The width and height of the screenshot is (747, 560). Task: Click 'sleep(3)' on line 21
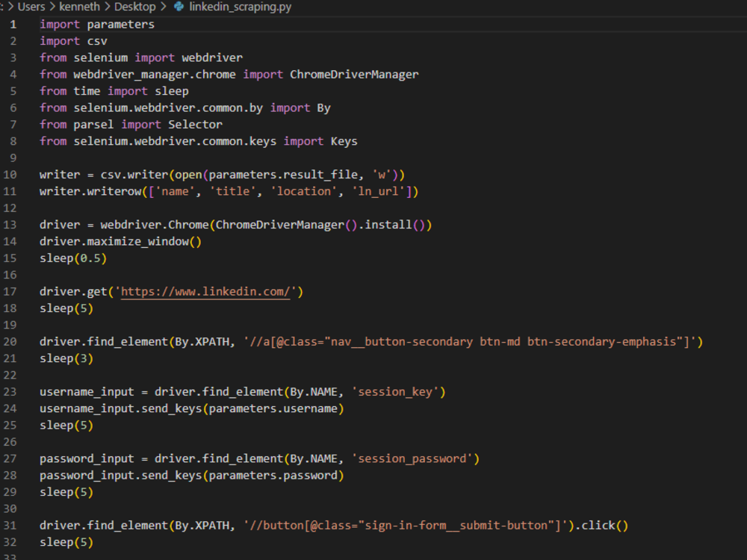click(66, 358)
